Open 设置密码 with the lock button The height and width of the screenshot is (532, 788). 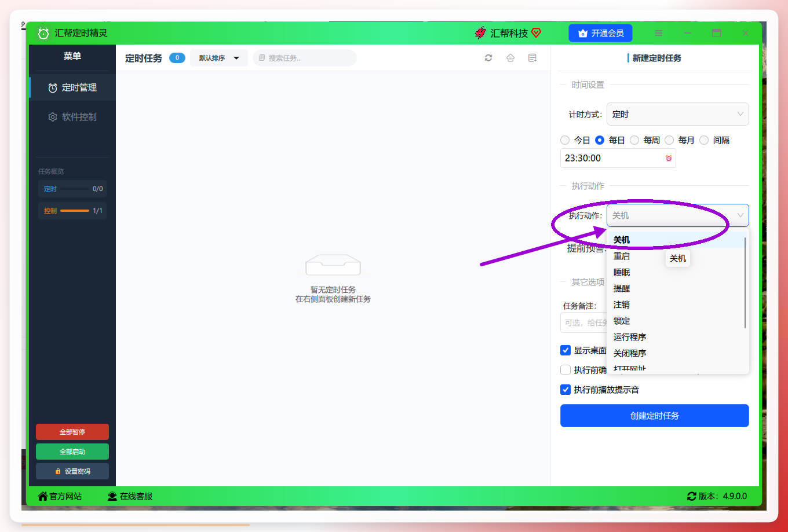click(72, 471)
